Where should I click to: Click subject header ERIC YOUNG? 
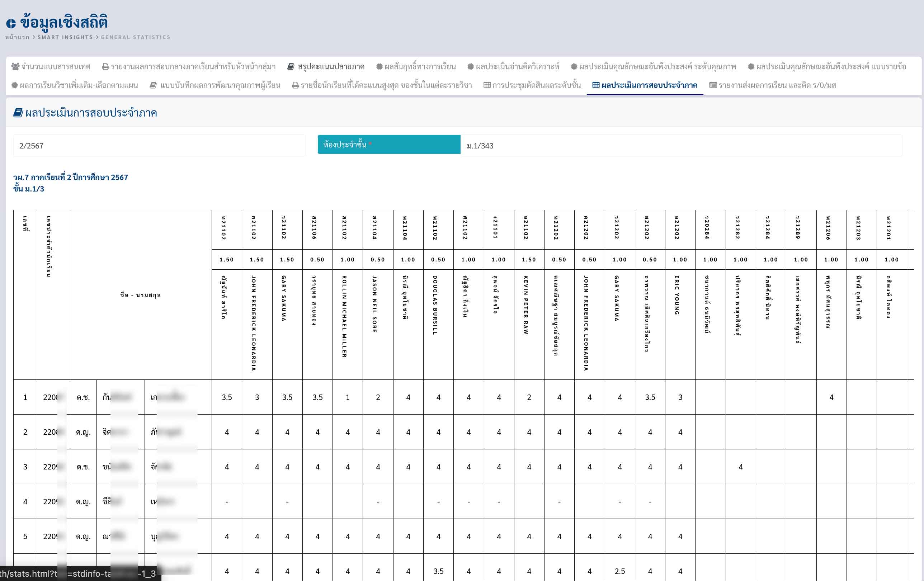(x=677, y=295)
